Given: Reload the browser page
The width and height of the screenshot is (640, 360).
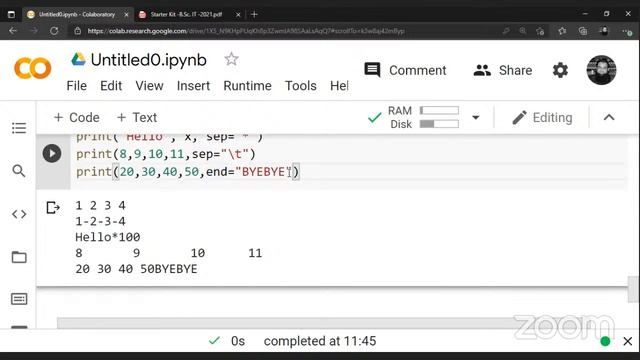Looking at the screenshot, I should [54, 31].
